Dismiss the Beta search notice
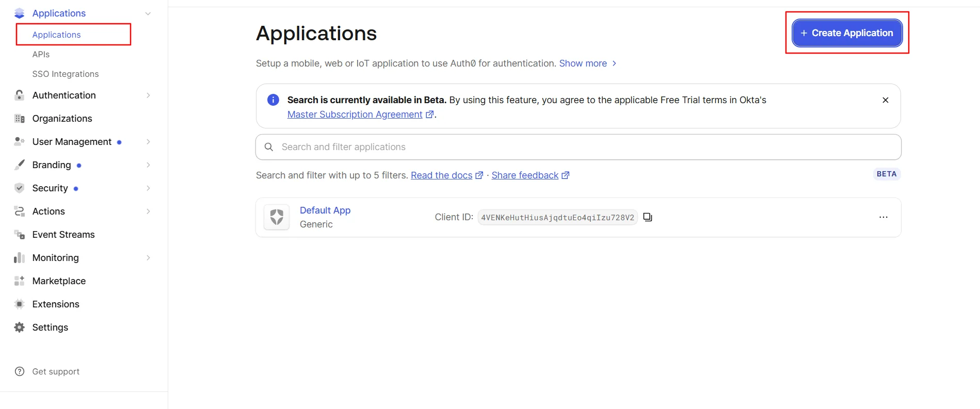The image size is (980, 409). [886, 100]
